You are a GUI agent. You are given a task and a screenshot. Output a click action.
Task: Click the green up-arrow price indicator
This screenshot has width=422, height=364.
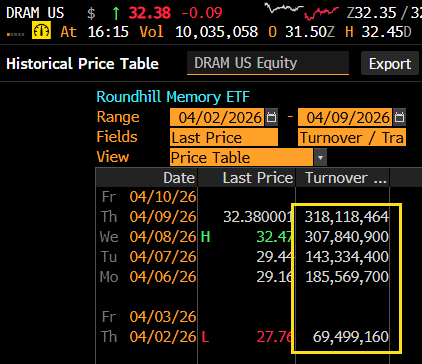tap(116, 13)
